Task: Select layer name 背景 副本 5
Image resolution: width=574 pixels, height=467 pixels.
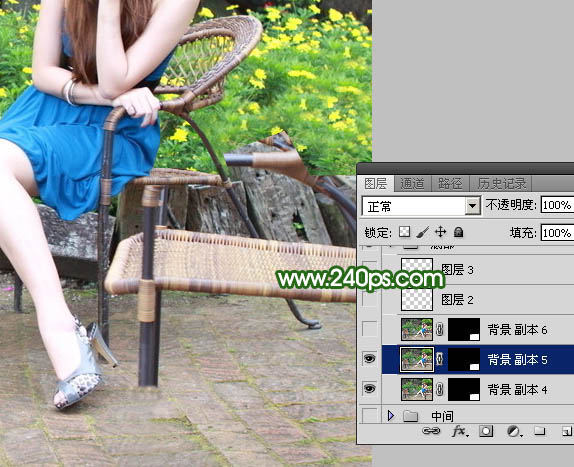Action: tap(517, 360)
